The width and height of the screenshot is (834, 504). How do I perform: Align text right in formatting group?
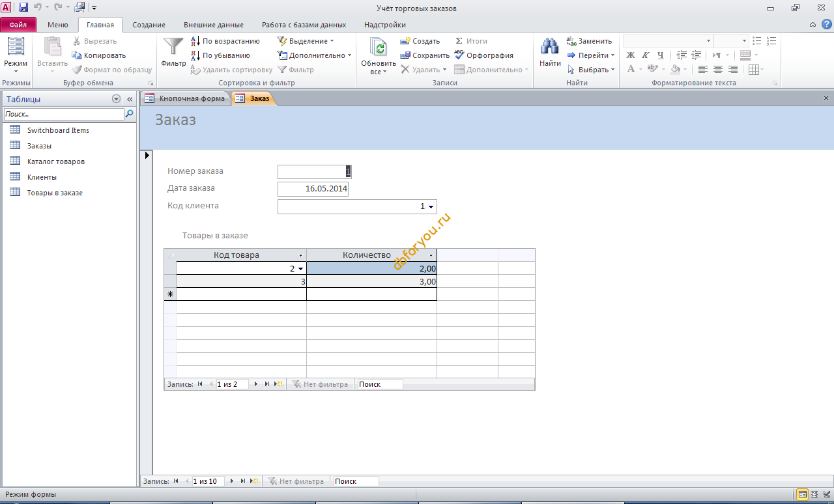click(x=733, y=70)
